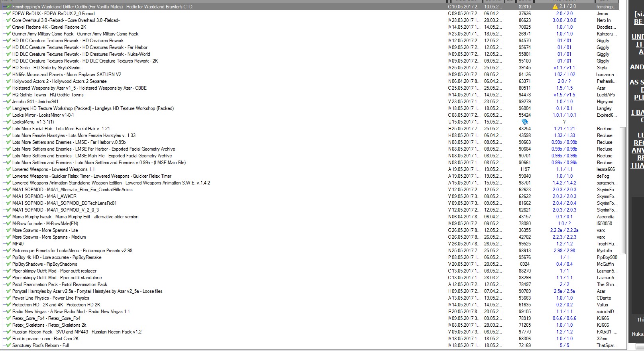The width and height of the screenshot is (644, 351).
Task: Click version 2.98 / 2.98 cell
Action: coord(564,251)
